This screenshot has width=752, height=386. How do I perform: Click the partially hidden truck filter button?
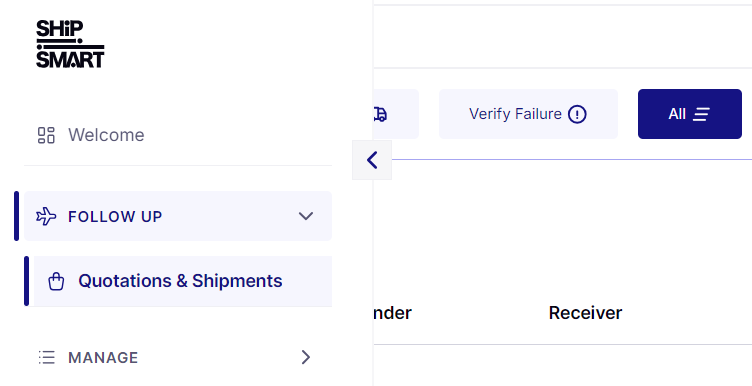pyautogui.click(x=396, y=114)
